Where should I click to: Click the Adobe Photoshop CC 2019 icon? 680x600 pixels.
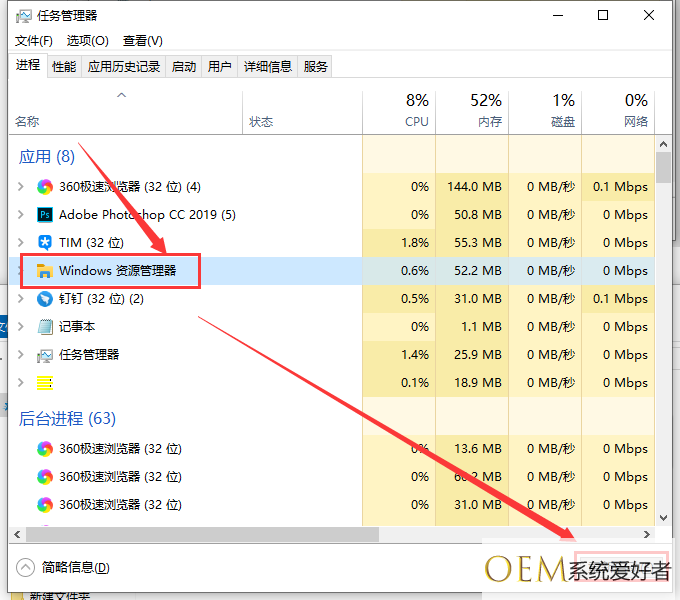45,215
